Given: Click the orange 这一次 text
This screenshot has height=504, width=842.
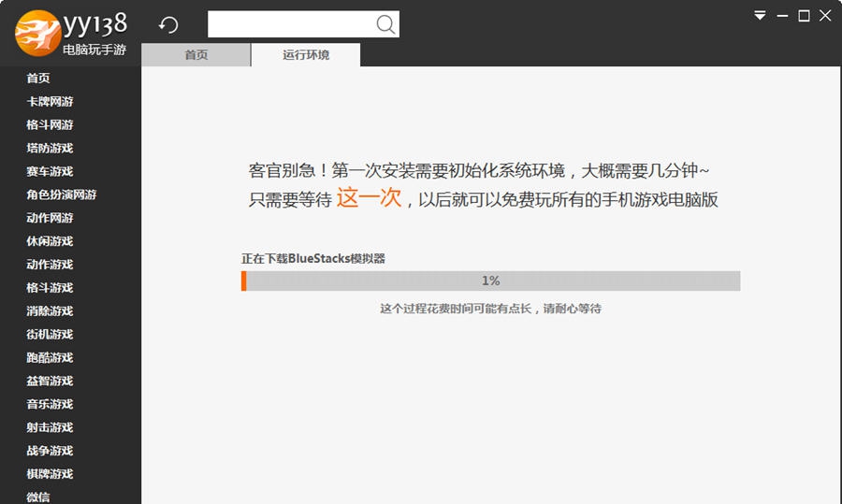Looking at the screenshot, I should pyautogui.click(x=369, y=197).
